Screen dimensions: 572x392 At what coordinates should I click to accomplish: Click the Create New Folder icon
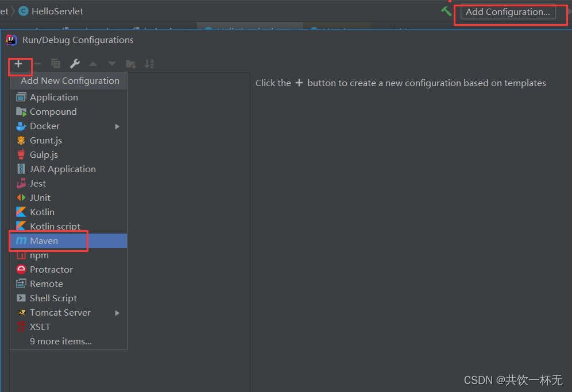(x=130, y=64)
